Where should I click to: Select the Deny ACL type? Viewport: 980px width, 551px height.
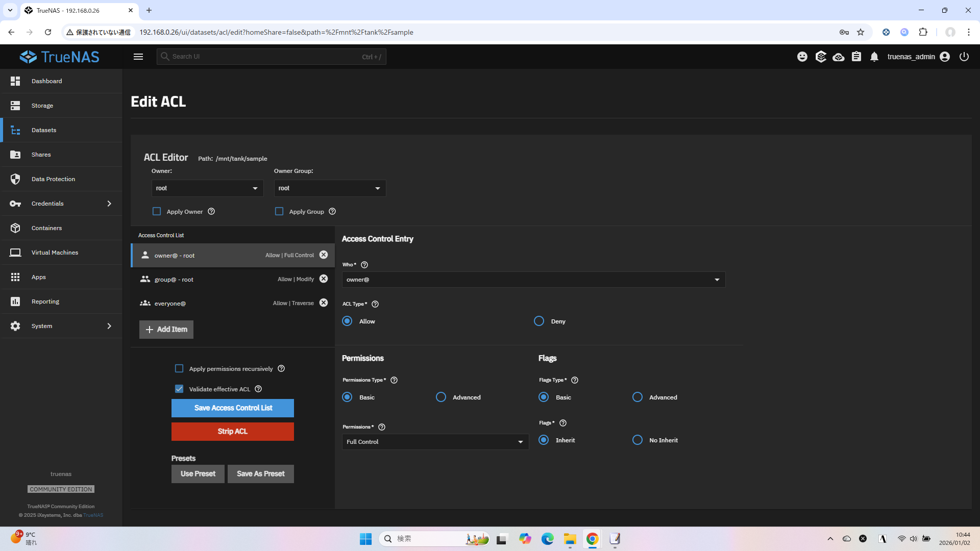pos(539,321)
